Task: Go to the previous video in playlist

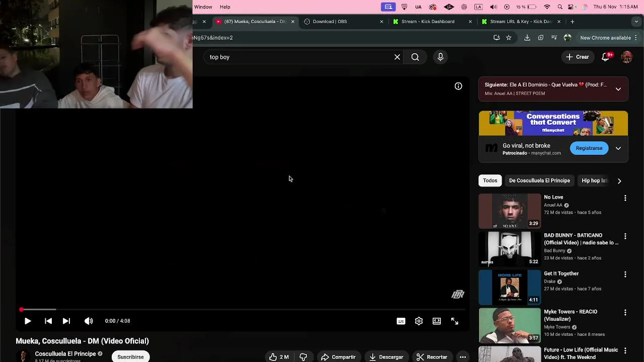Action: click(48, 321)
